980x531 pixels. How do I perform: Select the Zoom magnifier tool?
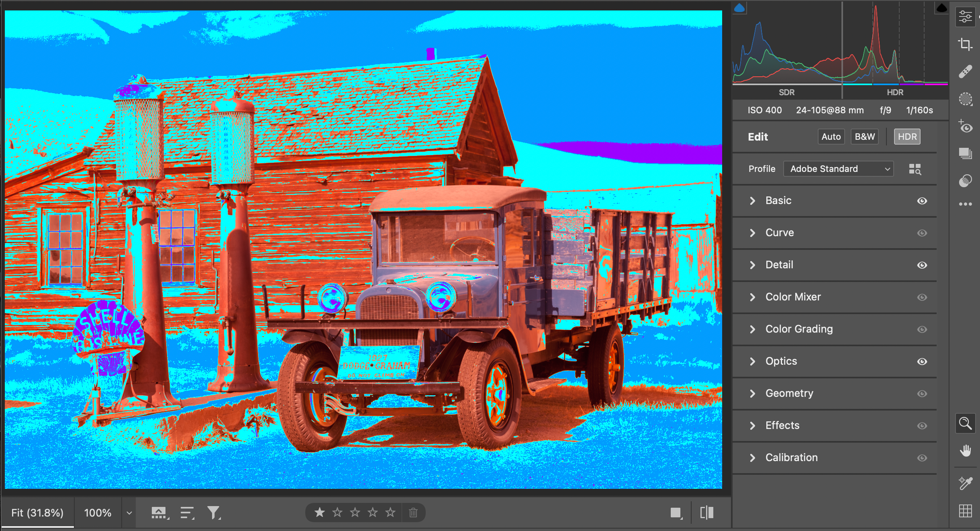click(x=965, y=423)
